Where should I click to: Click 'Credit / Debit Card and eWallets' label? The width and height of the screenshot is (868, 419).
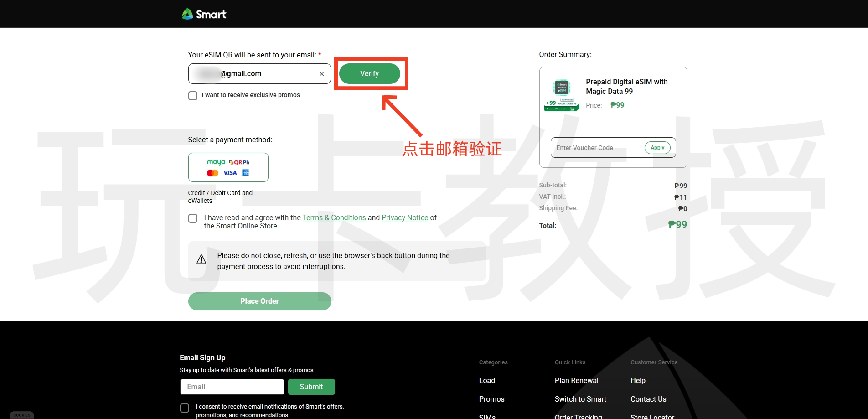click(x=220, y=197)
